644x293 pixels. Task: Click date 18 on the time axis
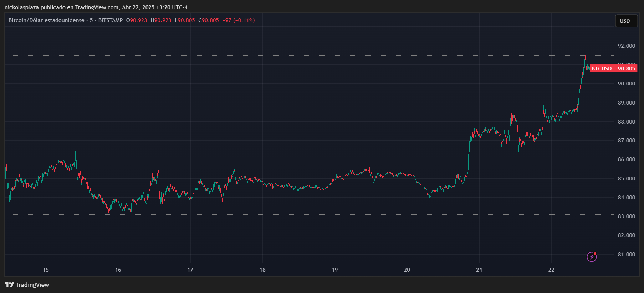pyautogui.click(x=262, y=270)
